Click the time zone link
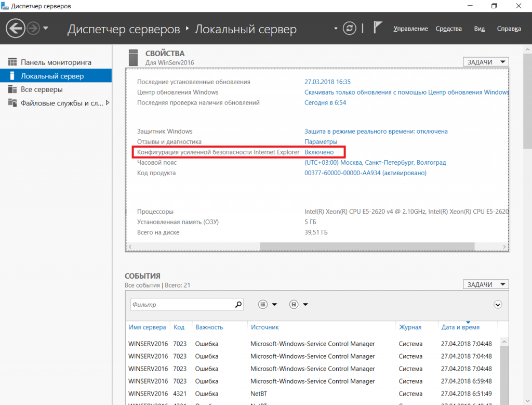Image resolution: width=532 pixels, height=405 pixels. pyautogui.click(x=375, y=163)
